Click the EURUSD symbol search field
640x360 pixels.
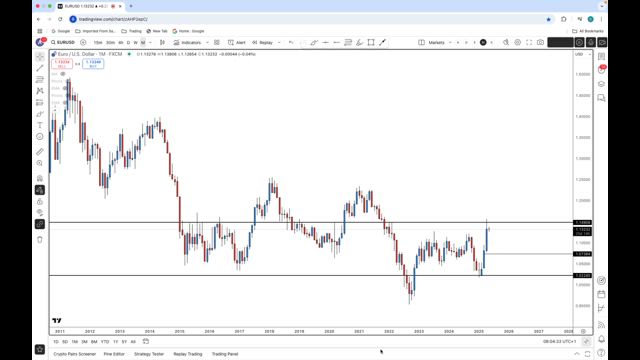[x=63, y=42]
